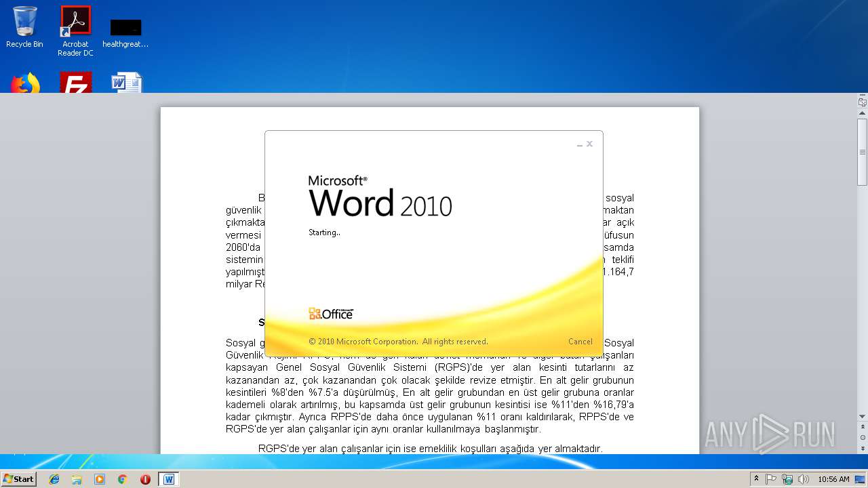The height and width of the screenshot is (488, 868).
Task: Toggle ruler button above Word scrollbar
Action: click(862, 102)
